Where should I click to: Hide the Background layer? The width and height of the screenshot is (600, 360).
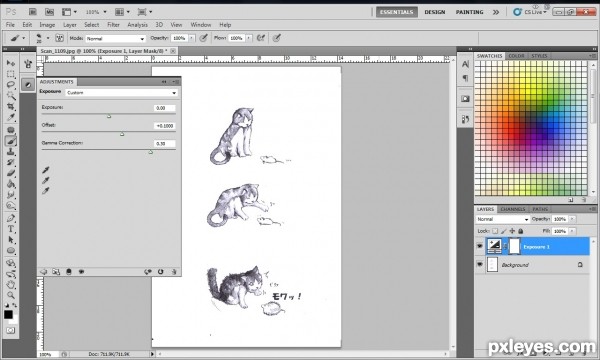480,264
